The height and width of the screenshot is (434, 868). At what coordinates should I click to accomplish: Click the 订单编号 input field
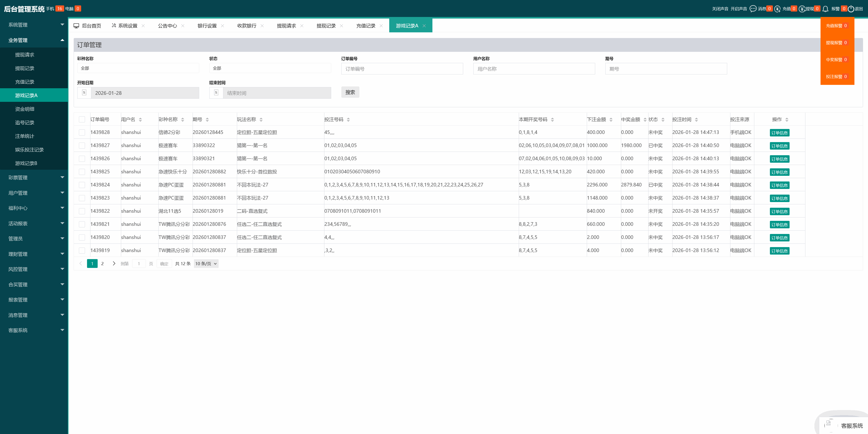tap(402, 69)
